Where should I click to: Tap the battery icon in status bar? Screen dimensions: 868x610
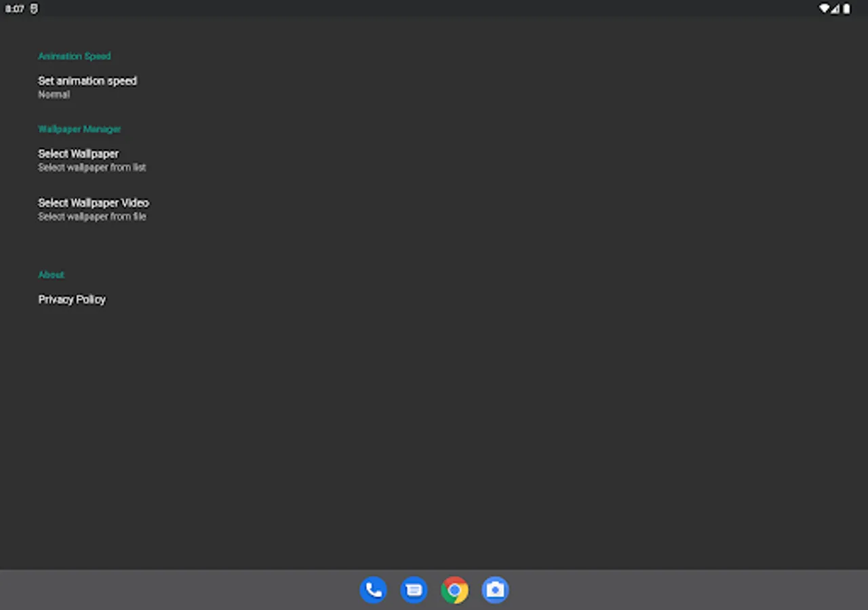846,9
